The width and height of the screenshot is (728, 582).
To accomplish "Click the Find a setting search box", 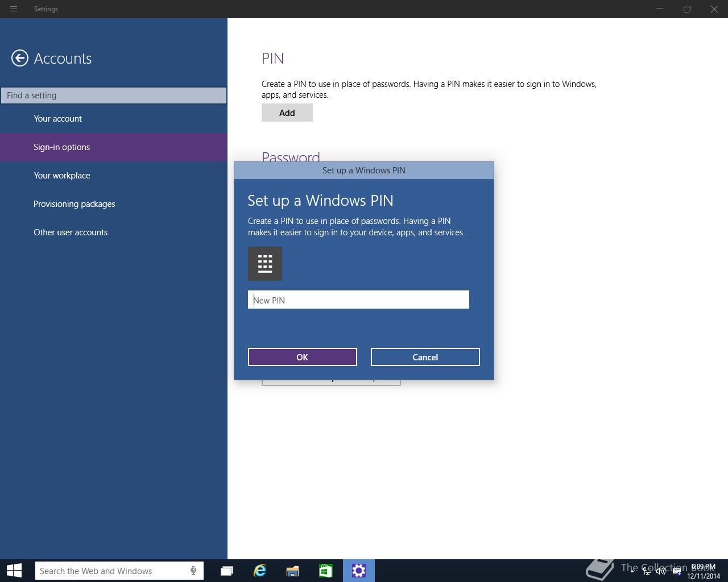I will [114, 95].
